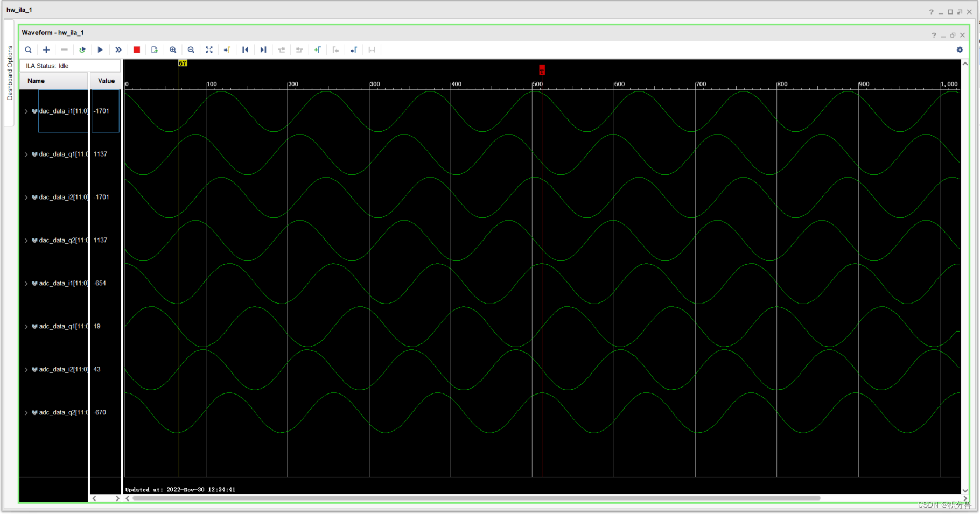Switch to the Waveform - hw_ila_1 title bar
The image size is (980, 514).
[53, 32]
